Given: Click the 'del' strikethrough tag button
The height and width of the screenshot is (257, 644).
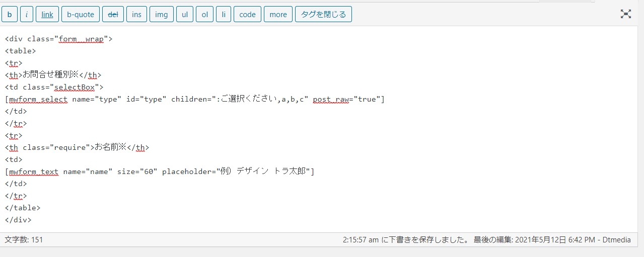Looking at the screenshot, I should [113, 15].
